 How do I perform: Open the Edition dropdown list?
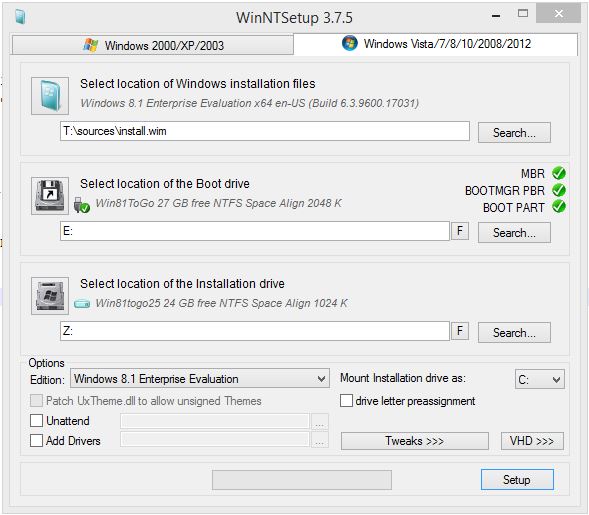point(200,378)
